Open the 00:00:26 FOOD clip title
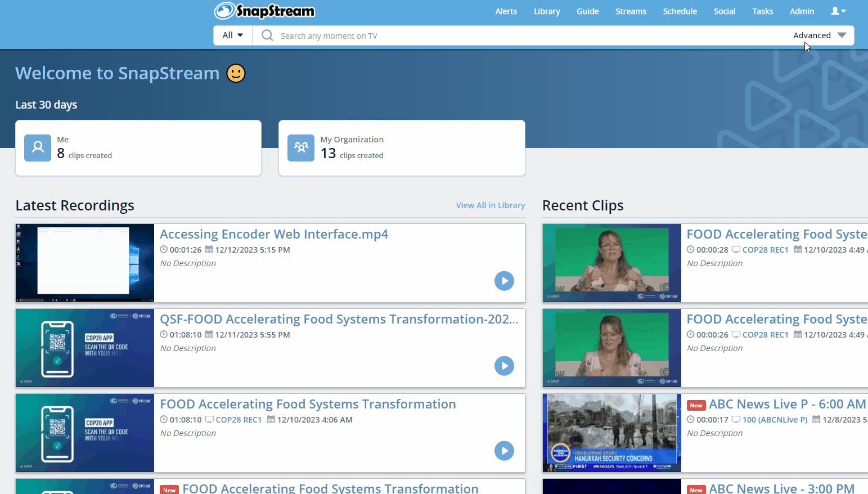This screenshot has height=494, width=868. coord(777,319)
